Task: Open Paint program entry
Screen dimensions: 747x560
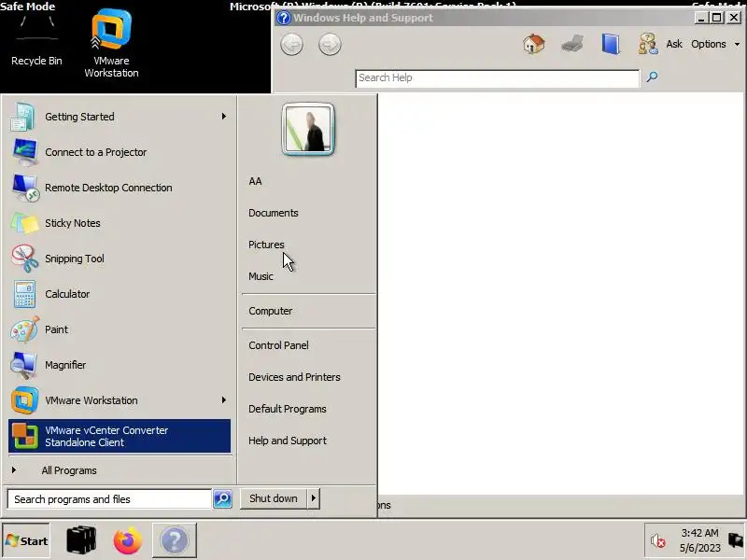Action: point(120,329)
